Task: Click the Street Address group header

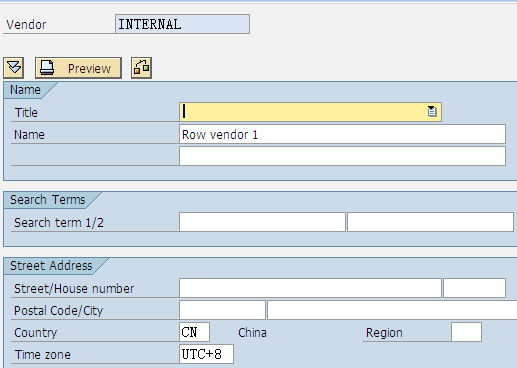Action: click(x=51, y=266)
